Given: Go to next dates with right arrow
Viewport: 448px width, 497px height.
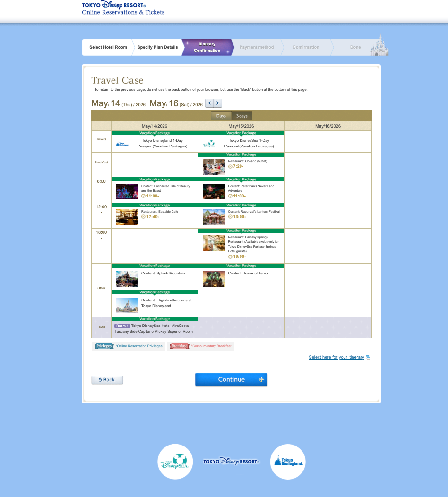Looking at the screenshot, I should click(x=217, y=103).
